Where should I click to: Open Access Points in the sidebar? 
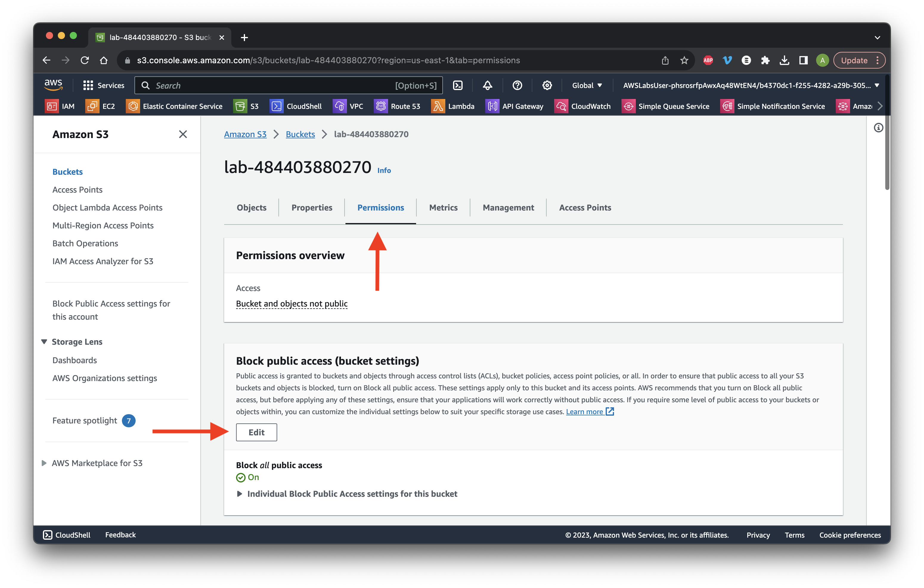coord(77,190)
